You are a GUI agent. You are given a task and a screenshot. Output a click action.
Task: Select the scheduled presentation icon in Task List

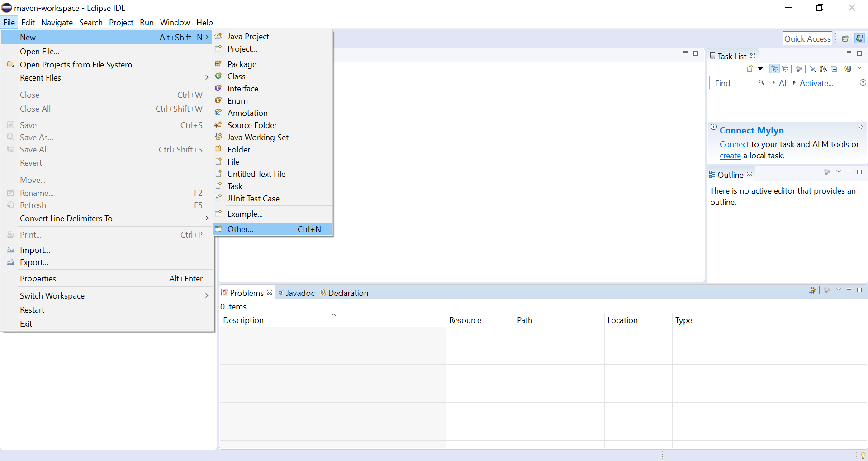(786, 69)
